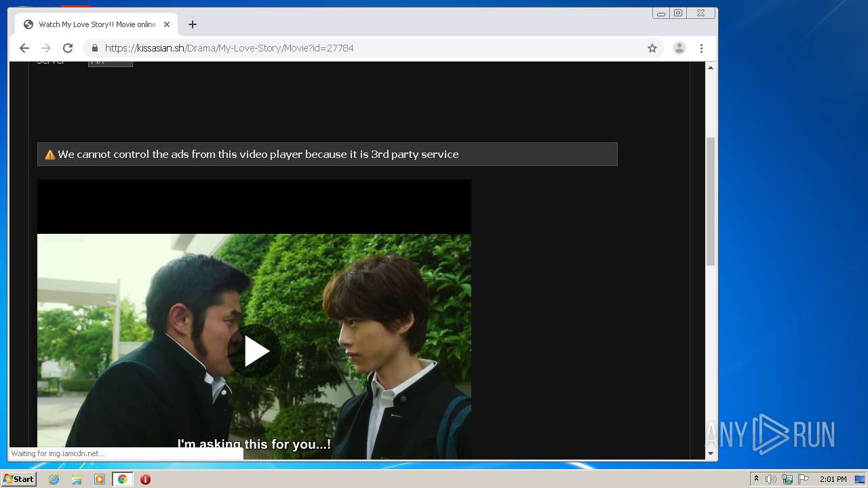Select the Watch My Love Story tab
Image resolution: width=868 pixels, height=488 pixels.
pyautogui.click(x=95, y=24)
